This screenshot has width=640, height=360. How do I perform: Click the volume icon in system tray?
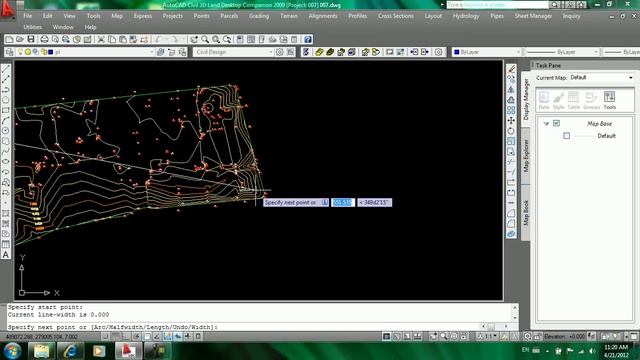coord(592,351)
